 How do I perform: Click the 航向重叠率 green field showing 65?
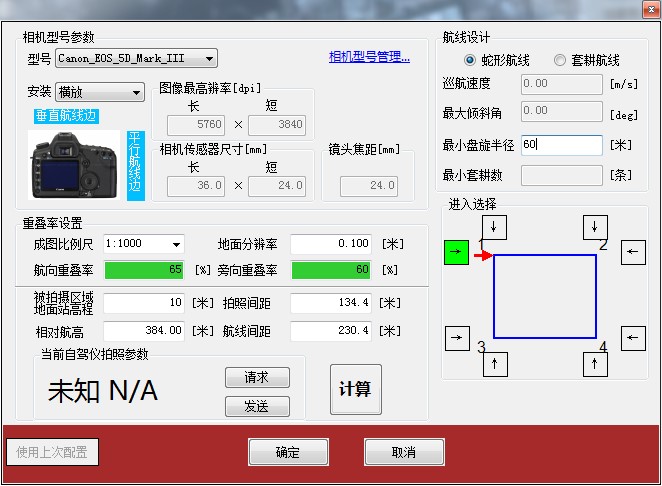click(144, 270)
